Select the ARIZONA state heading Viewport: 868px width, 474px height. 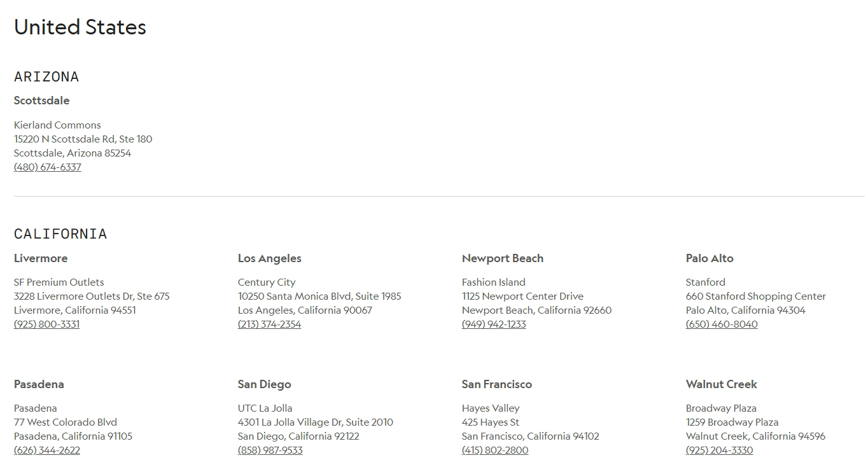tap(46, 77)
